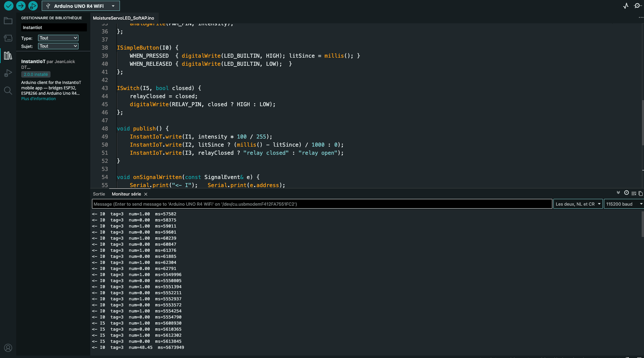
Task: Open the editor more-actions ellipsis
Action: [641, 18]
